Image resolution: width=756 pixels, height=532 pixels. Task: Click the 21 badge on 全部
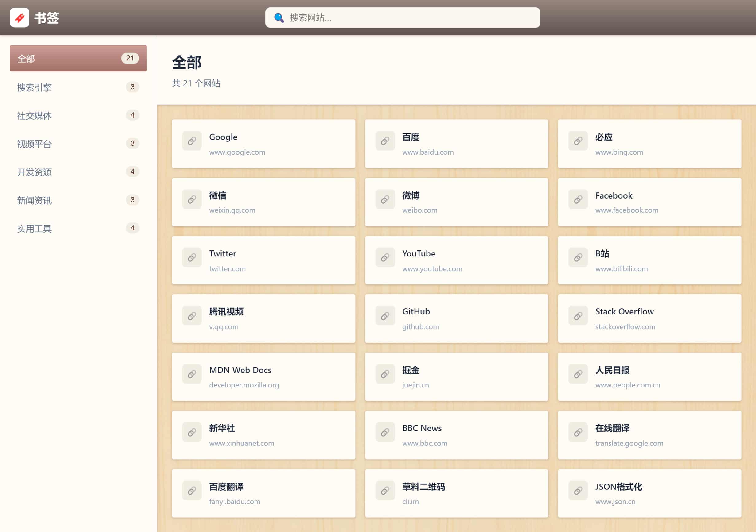click(130, 58)
